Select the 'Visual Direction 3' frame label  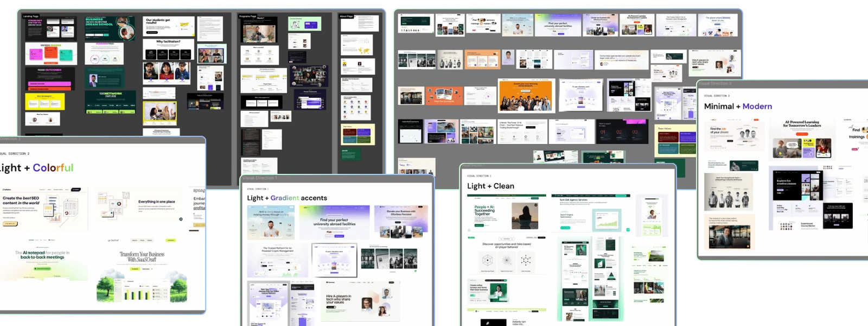click(715, 84)
